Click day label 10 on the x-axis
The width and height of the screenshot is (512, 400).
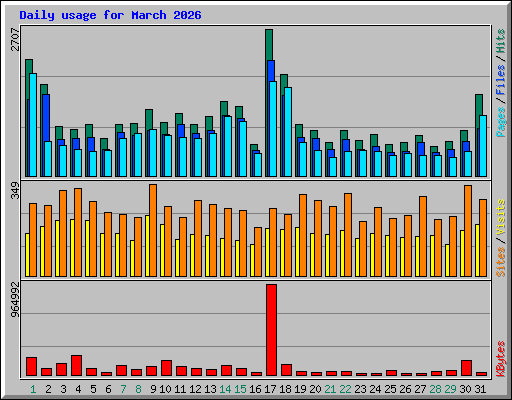coord(165,389)
